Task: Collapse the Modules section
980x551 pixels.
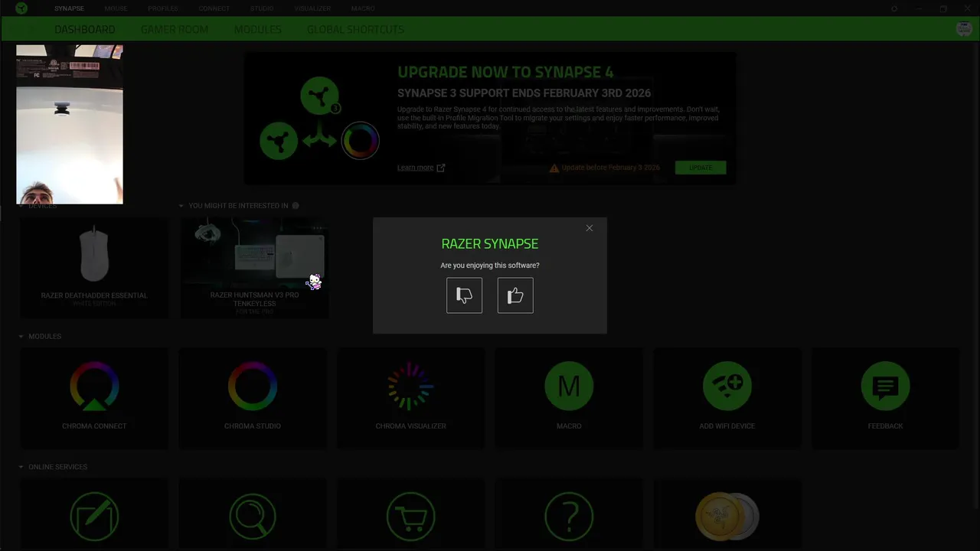Action: coord(21,337)
